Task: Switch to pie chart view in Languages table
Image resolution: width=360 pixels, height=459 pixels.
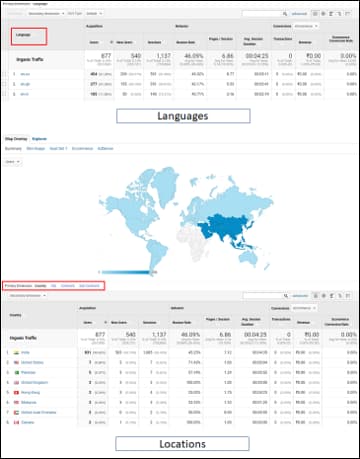Action: [323, 14]
